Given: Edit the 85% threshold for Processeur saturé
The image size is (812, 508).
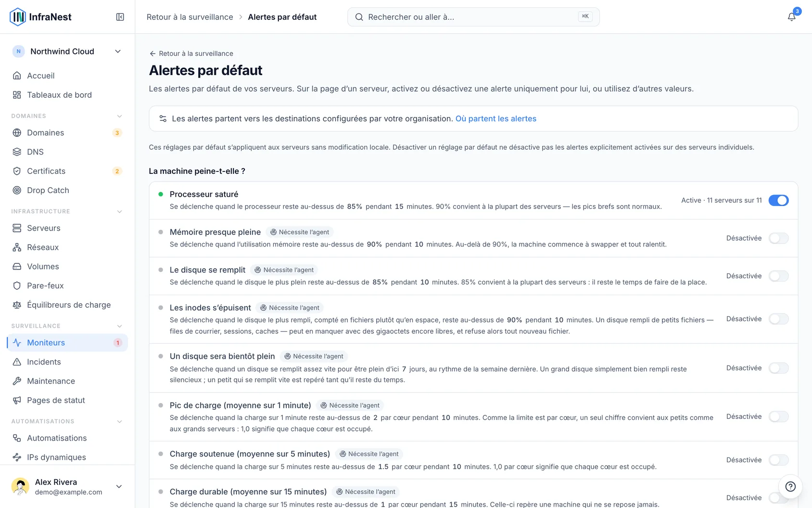Looking at the screenshot, I should [x=355, y=207].
